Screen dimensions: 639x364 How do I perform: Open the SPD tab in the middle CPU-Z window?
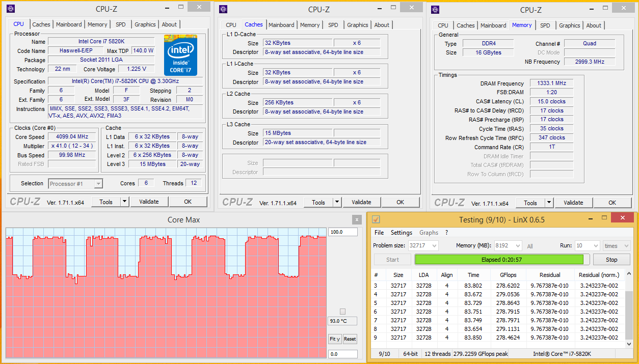[333, 25]
